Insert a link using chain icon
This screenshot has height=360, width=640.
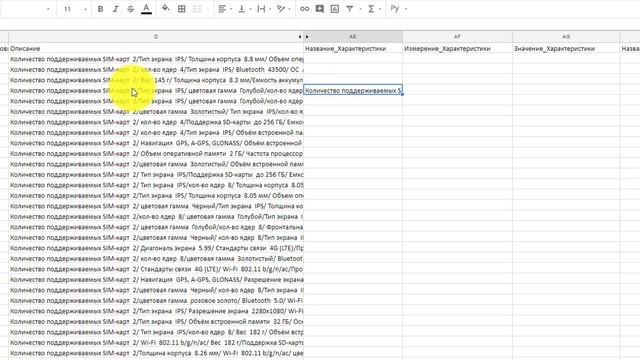[304, 9]
